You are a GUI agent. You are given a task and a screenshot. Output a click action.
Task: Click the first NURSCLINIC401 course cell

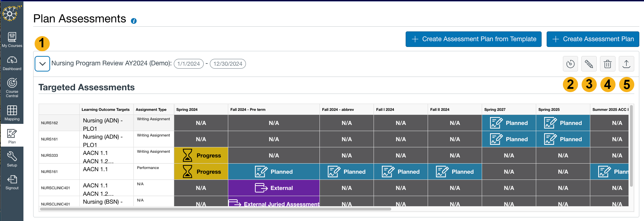(59, 188)
